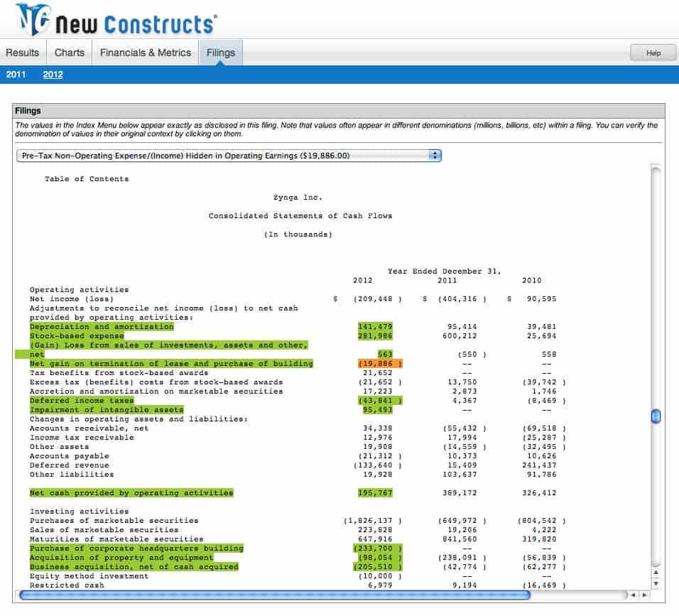Screen dimensions: 679x616
Task: Click the 'Zynga Inc.' heading
Action: [298, 198]
